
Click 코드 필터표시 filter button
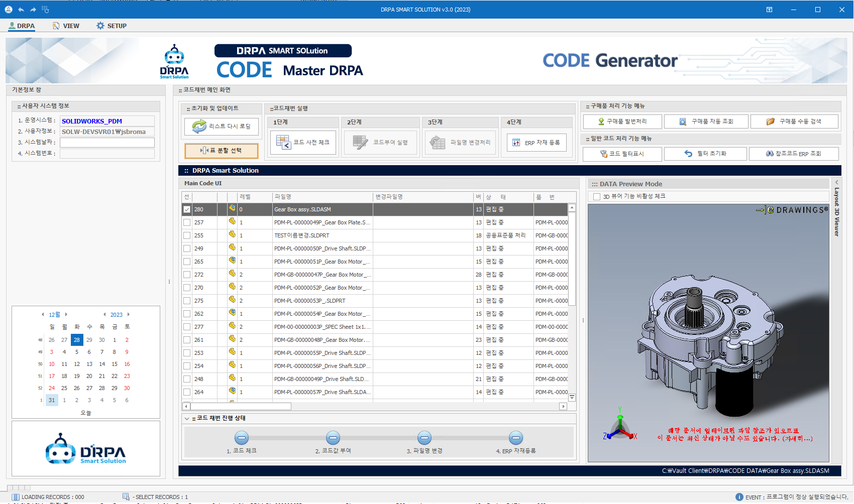coord(622,154)
